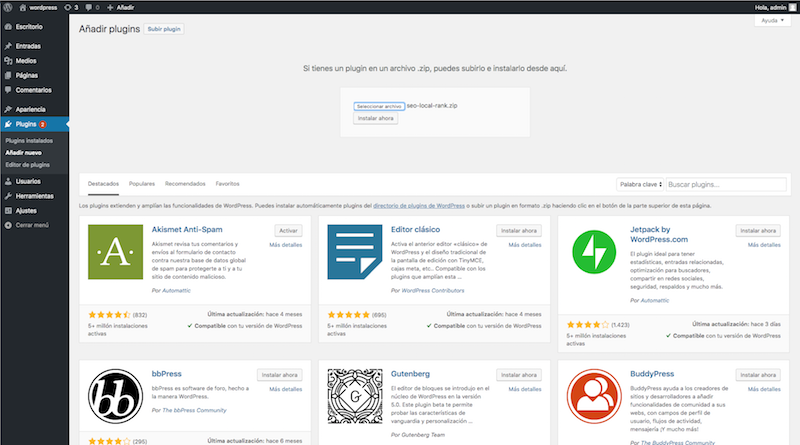This screenshot has height=445, width=800.
Task: Click the WordPress logo in admin bar
Action: 8,7
